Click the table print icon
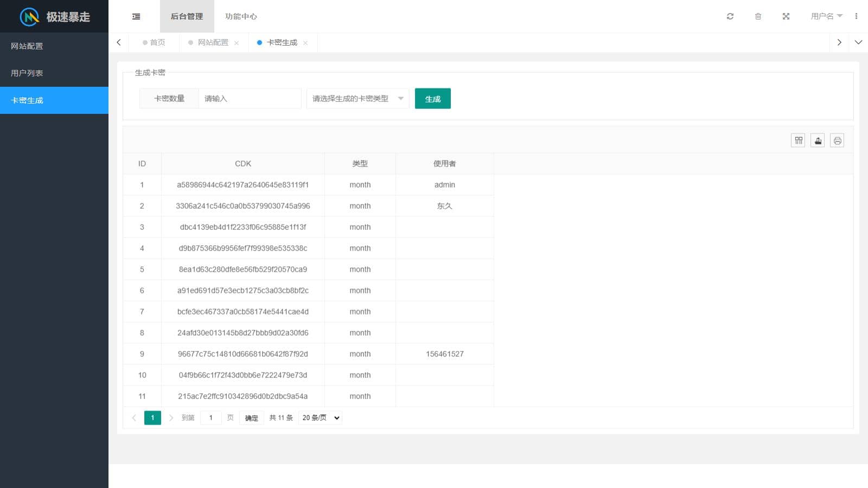868x488 pixels. pos(837,140)
